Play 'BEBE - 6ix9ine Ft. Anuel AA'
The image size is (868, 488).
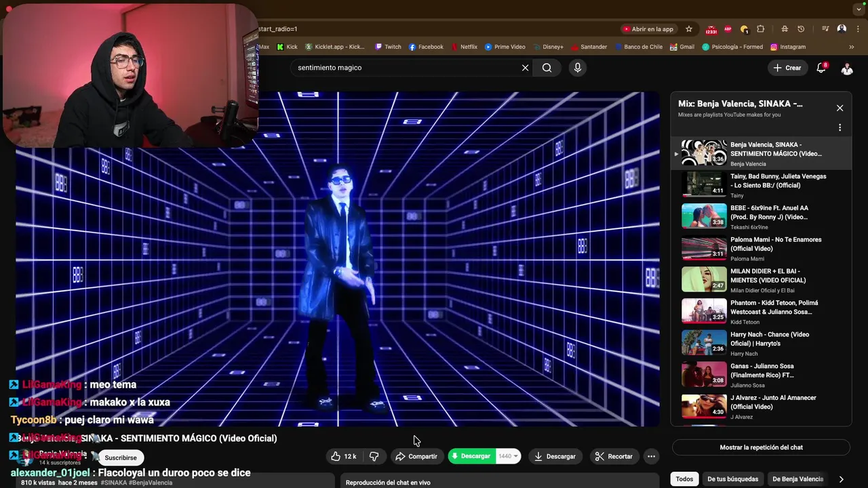tap(761, 217)
